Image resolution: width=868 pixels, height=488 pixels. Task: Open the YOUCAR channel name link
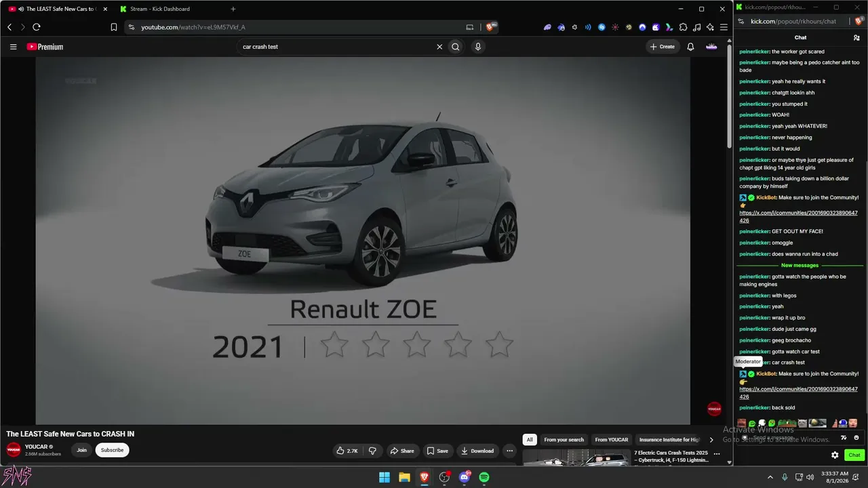(37, 447)
